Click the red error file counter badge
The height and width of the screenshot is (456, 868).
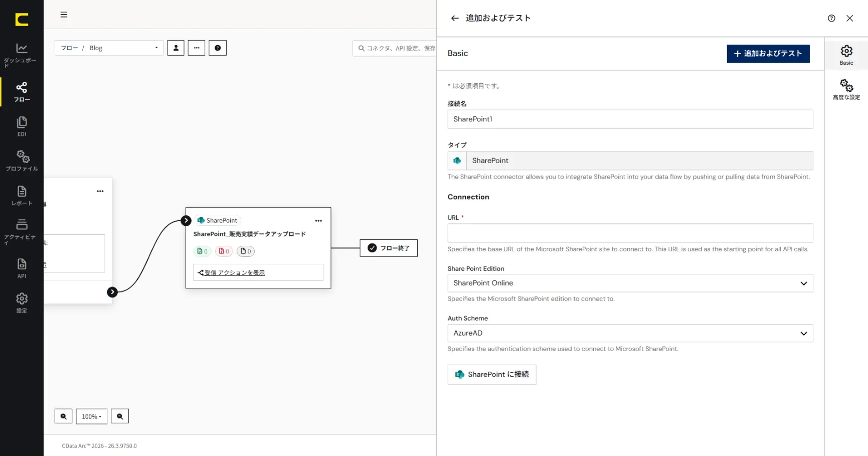[x=224, y=251]
